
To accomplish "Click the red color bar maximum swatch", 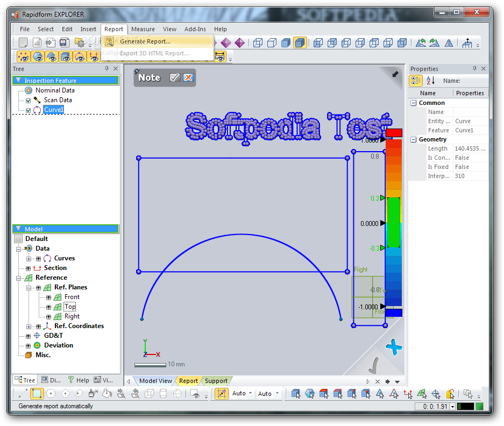I will pyautogui.click(x=394, y=133).
